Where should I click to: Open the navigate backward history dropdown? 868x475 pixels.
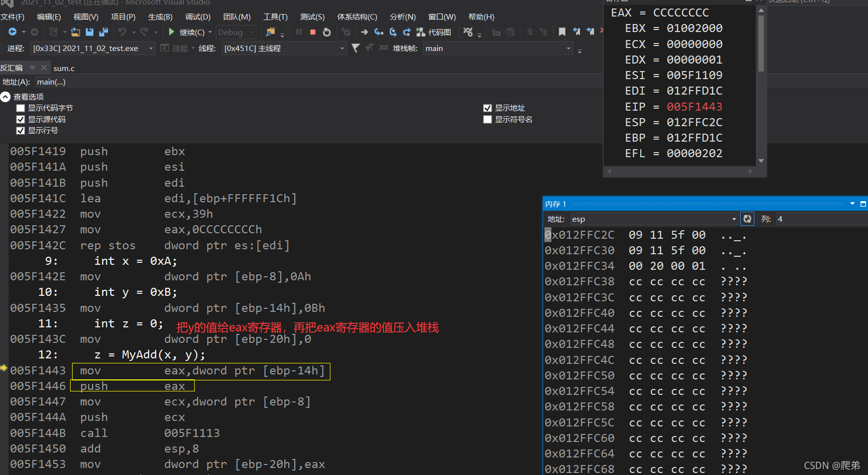24,32
